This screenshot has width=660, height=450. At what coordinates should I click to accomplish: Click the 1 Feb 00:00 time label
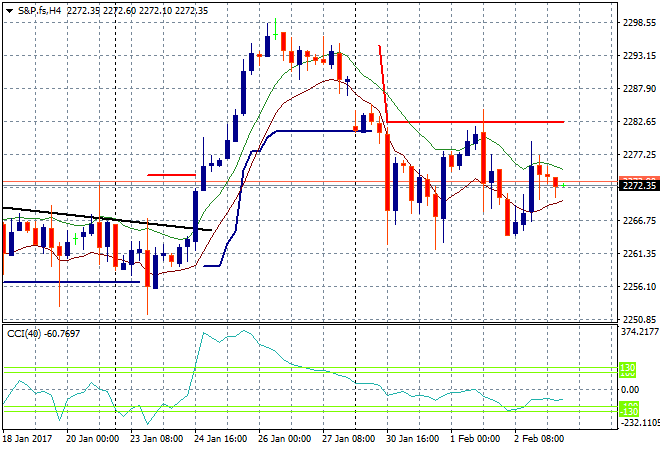[475, 439]
